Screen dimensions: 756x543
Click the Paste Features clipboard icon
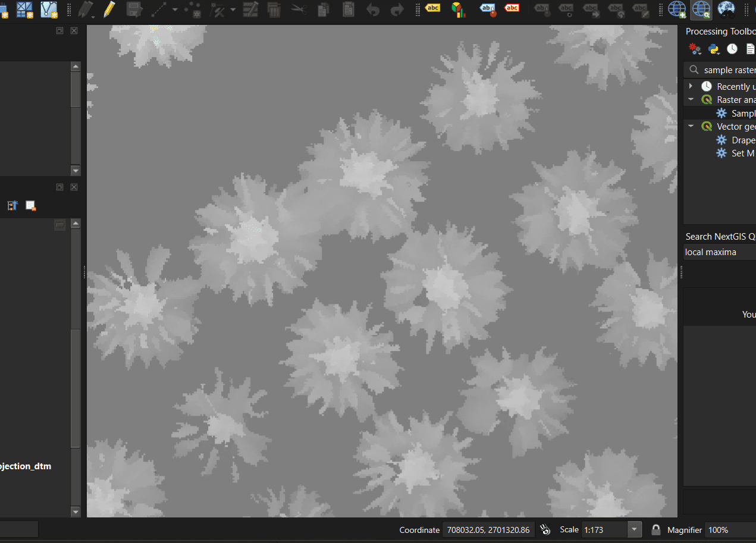pos(348,8)
